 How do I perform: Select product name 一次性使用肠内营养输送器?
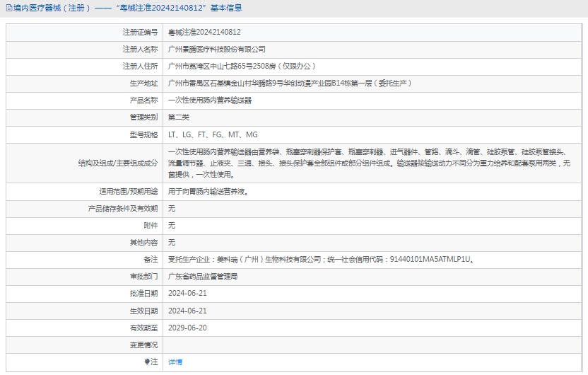tap(210, 100)
